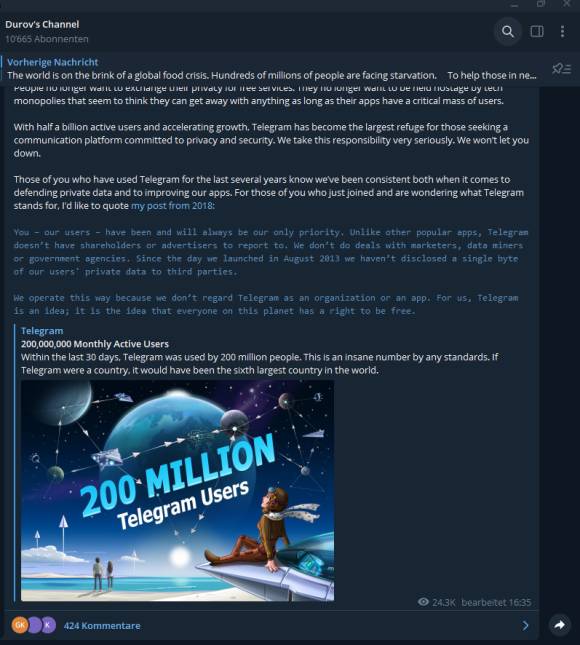Click the middle purple commenter avatar
Viewport: 580px width, 645px height.
click(x=34, y=625)
